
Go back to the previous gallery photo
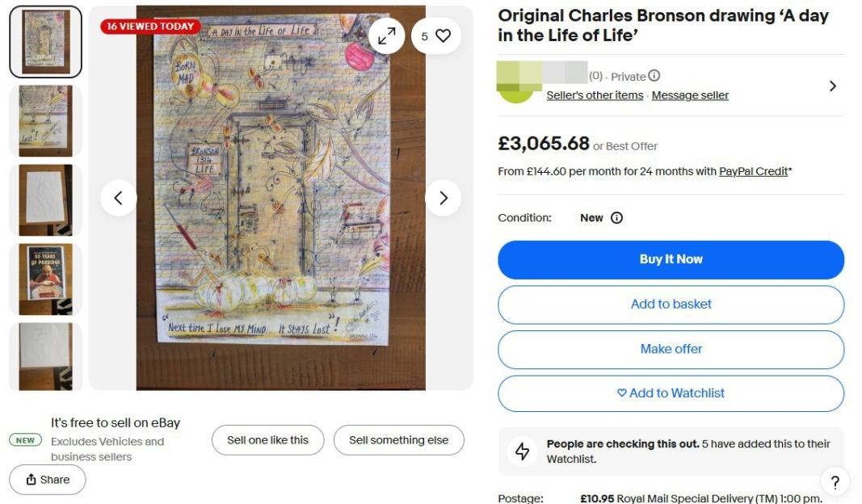click(x=119, y=197)
